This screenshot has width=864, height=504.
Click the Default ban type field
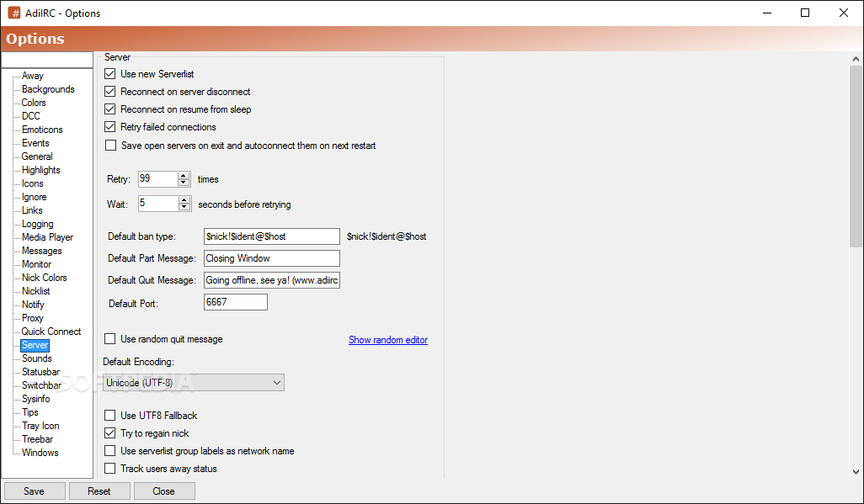point(272,236)
